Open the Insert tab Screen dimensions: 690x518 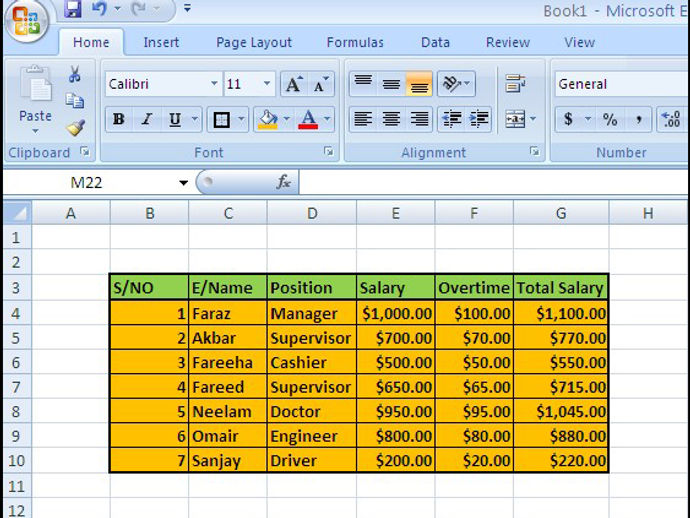click(x=161, y=42)
